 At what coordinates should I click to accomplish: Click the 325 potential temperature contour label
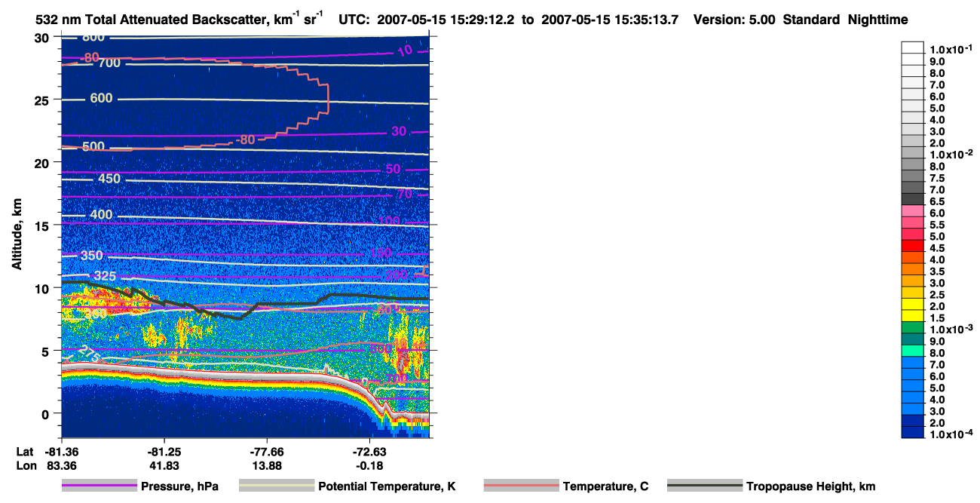click(x=106, y=276)
